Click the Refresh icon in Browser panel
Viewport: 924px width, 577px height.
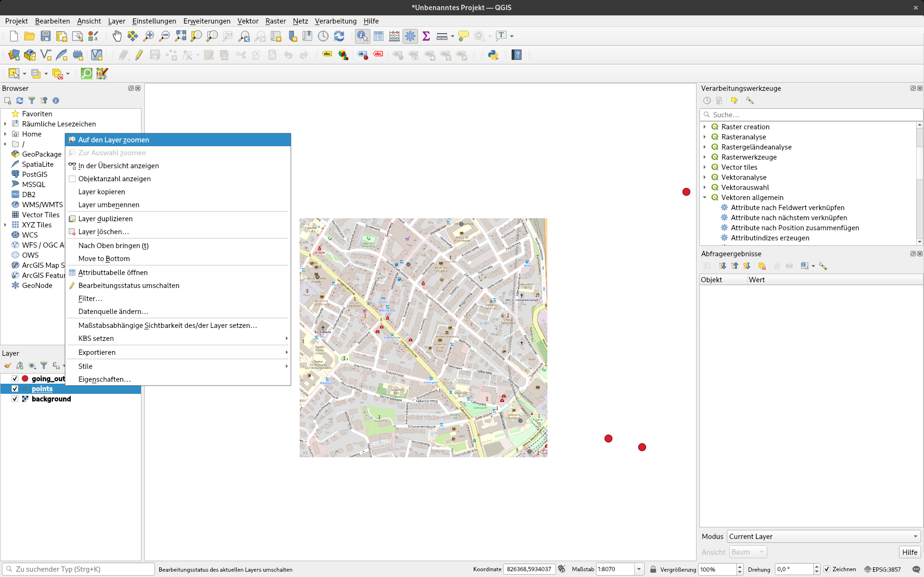tap(20, 100)
